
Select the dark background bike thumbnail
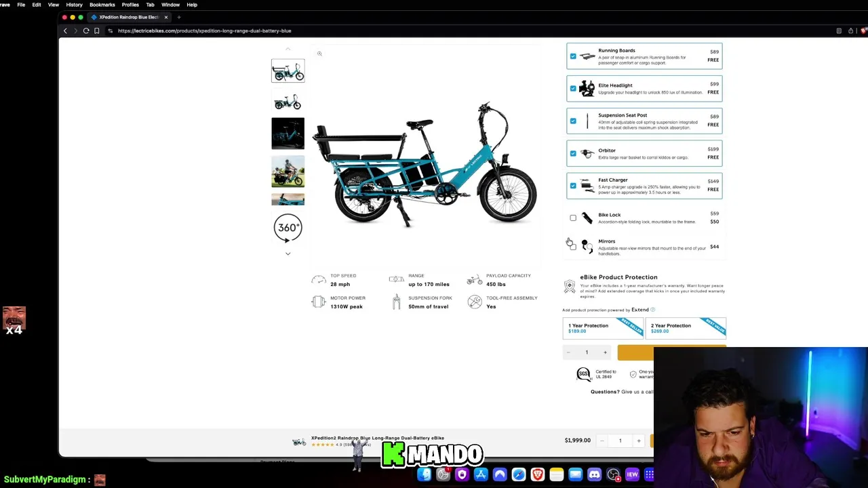(288, 133)
